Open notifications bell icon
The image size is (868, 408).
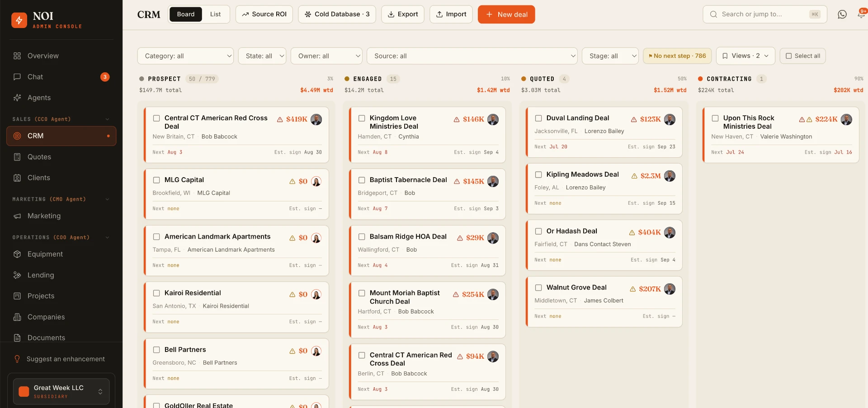pos(861,14)
